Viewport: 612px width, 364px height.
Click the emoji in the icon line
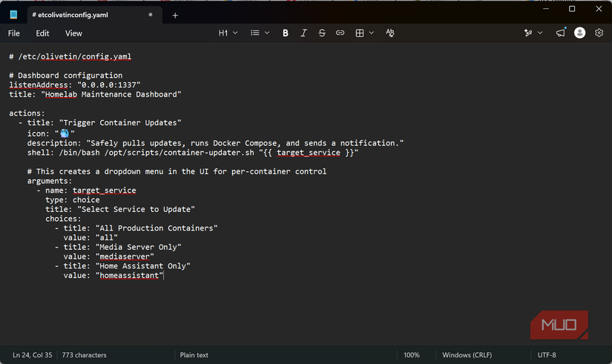(65, 133)
